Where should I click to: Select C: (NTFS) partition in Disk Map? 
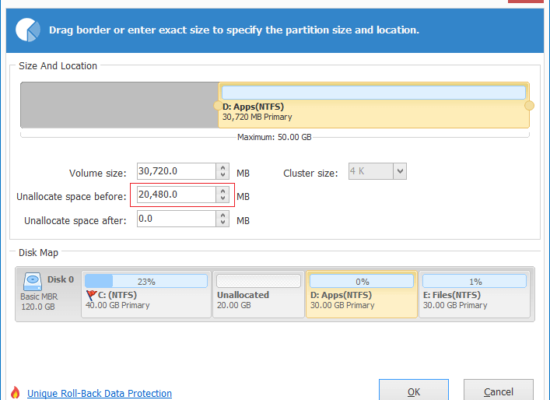pos(146,294)
